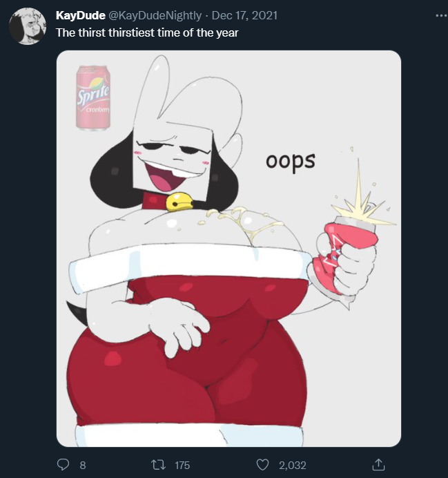The image size is (448, 478).
Task: View the 8 replies count
Action: click(x=83, y=465)
